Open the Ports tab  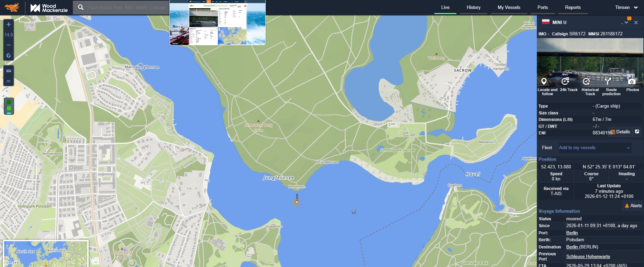pos(543,8)
